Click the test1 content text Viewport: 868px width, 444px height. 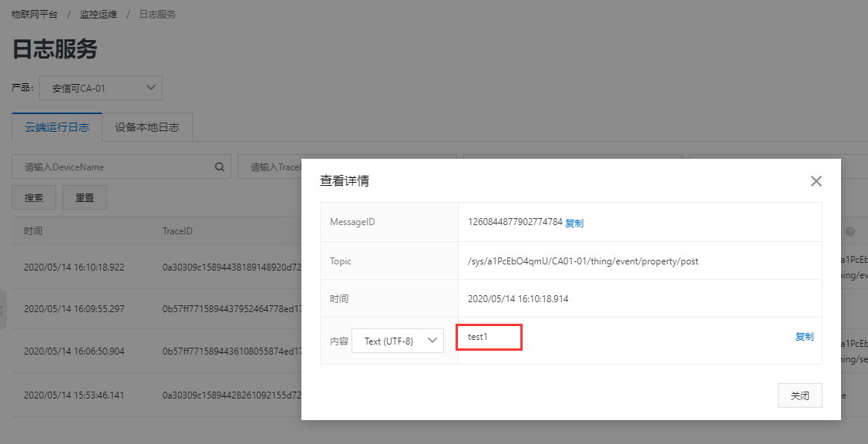click(478, 337)
